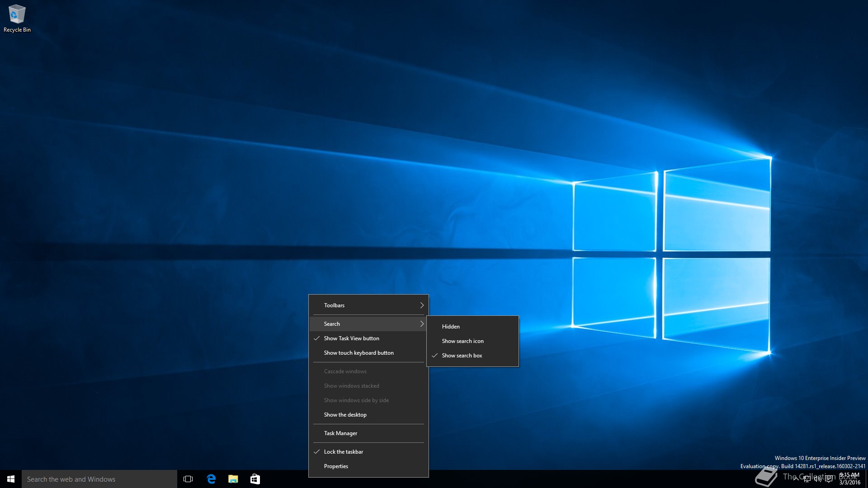The height and width of the screenshot is (488, 868).
Task: Launch Microsoft Edge from the taskbar
Action: point(211,479)
